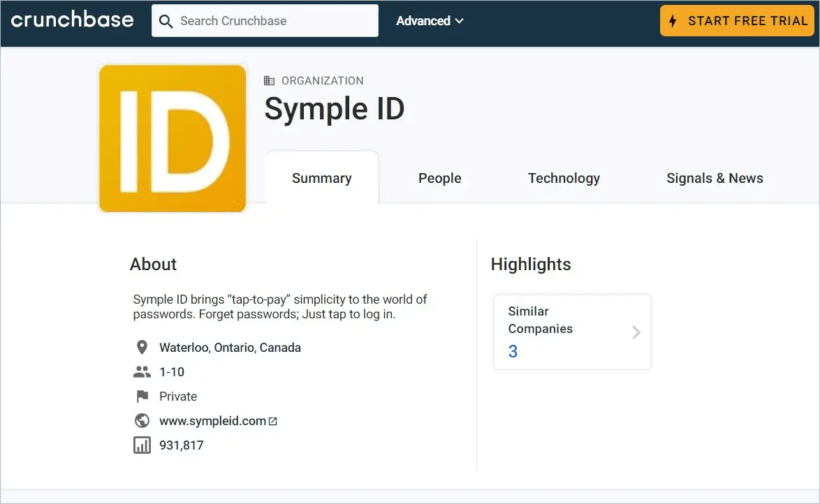Image resolution: width=820 pixels, height=504 pixels.
Task: Focus the Search Crunchbase field
Action: pos(265,21)
